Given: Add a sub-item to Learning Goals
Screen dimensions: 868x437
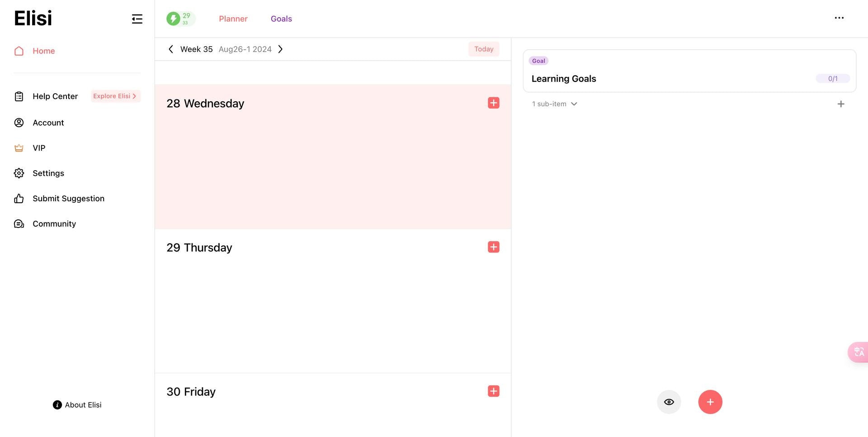Looking at the screenshot, I should click(x=841, y=104).
